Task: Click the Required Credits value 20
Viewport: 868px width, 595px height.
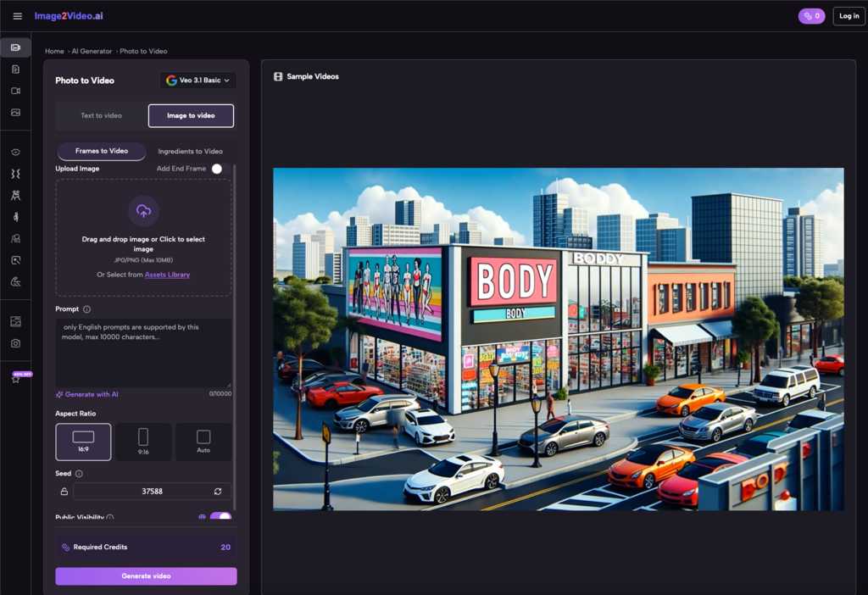Action: point(225,547)
